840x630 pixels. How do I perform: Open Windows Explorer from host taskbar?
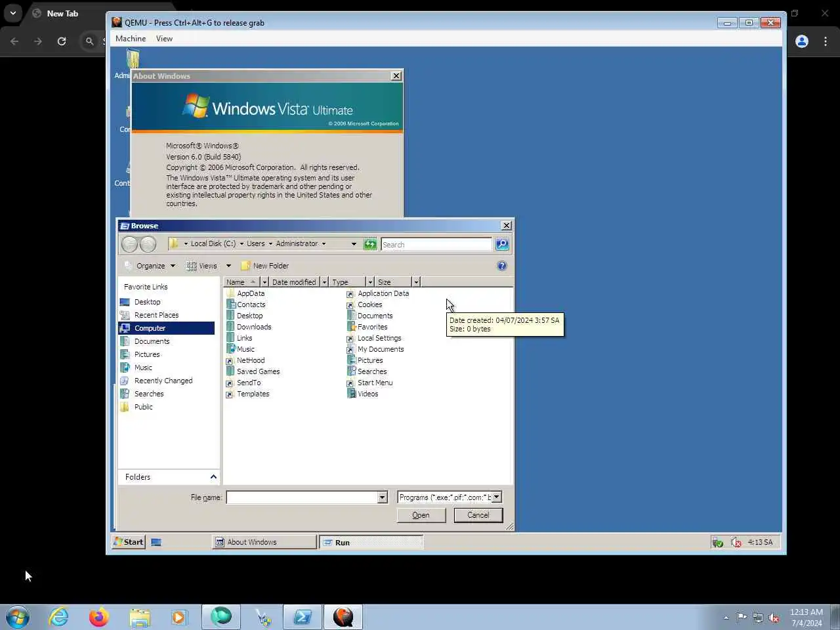pyautogui.click(x=140, y=617)
